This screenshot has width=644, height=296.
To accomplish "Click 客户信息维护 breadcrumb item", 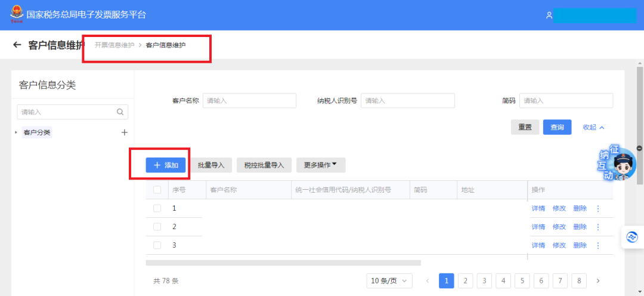I will pyautogui.click(x=166, y=45).
